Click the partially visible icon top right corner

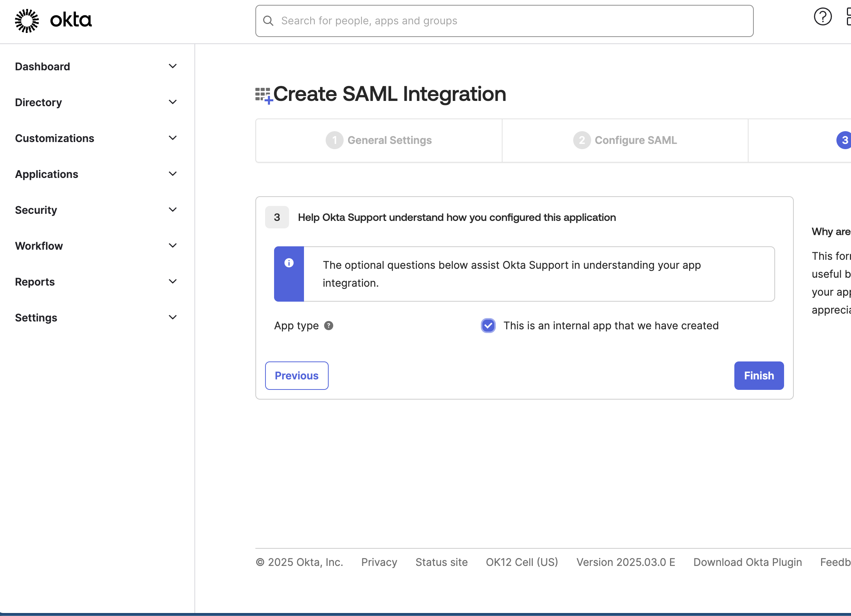(848, 16)
